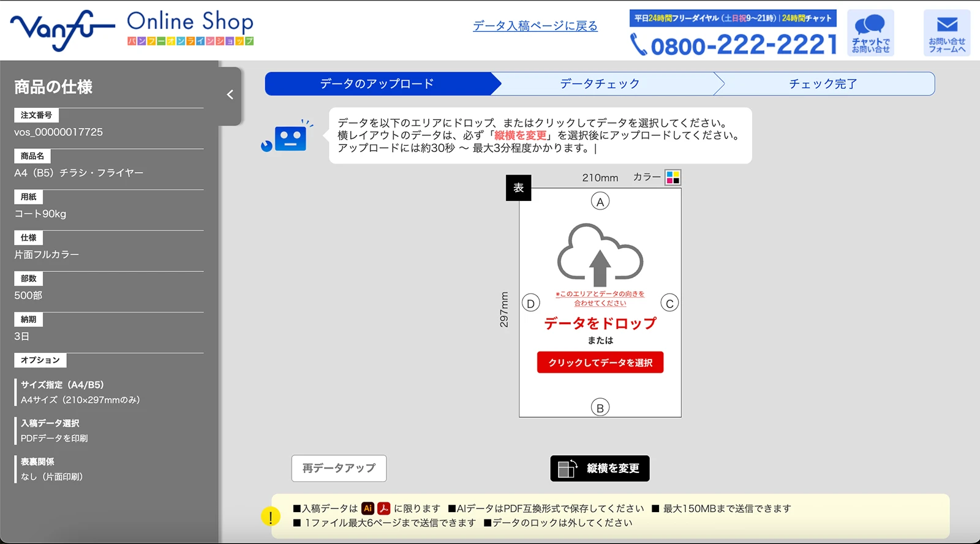
Task: Follow the データ入稿ページに戻る link
Action: click(x=535, y=26)
